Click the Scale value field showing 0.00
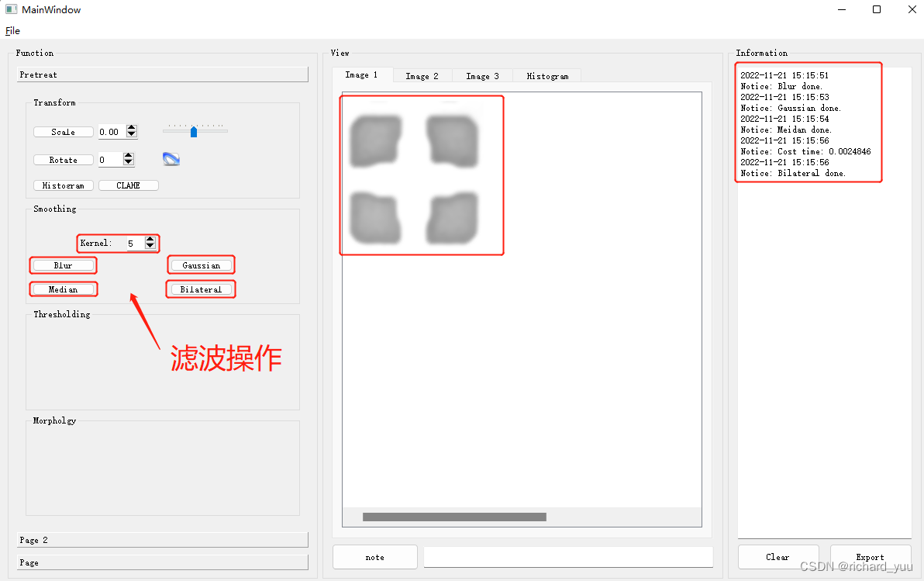This screenshot has width=924, height=581. click(x=112, y=132)
